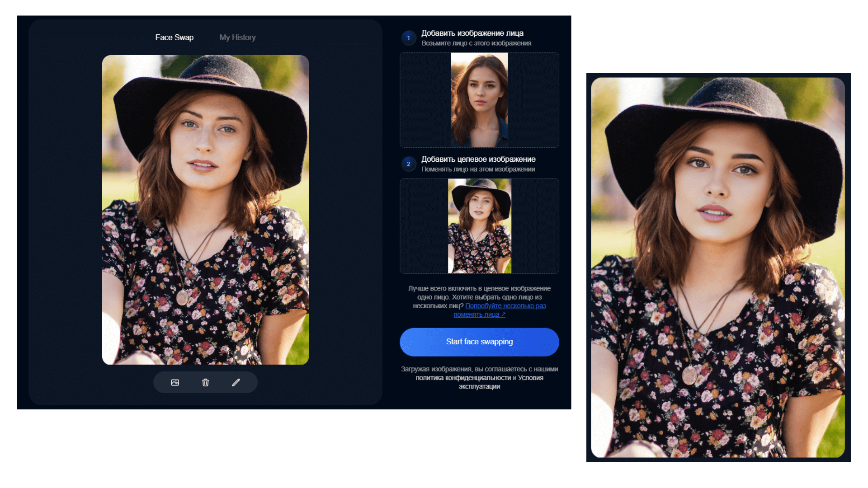This screenshot has height=488, width=868.
Task: Click the 'Добавить целевое изображение' heading
Action: coord(478,159)
